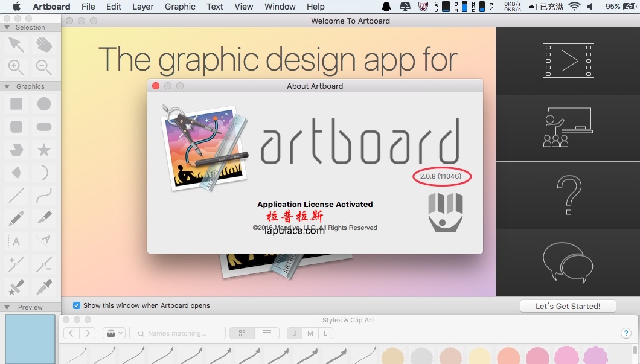This screenshot has width=640, height=364.
Task: Open the Window menu
Action: 280,7
